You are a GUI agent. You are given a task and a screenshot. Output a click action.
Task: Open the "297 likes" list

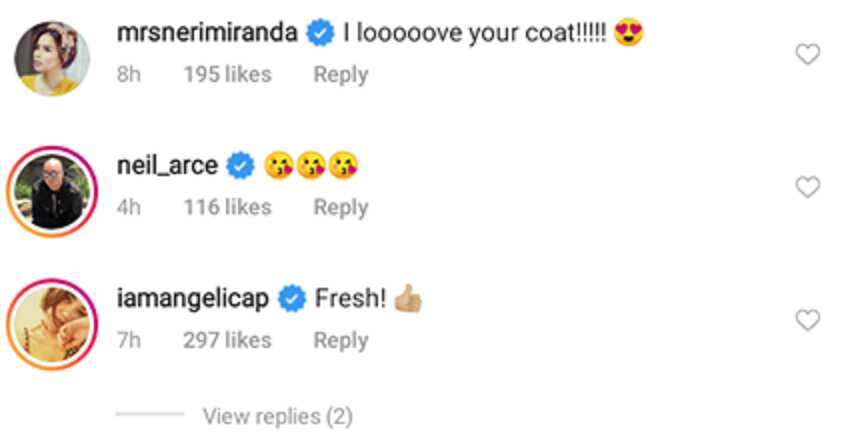point(228,341)
